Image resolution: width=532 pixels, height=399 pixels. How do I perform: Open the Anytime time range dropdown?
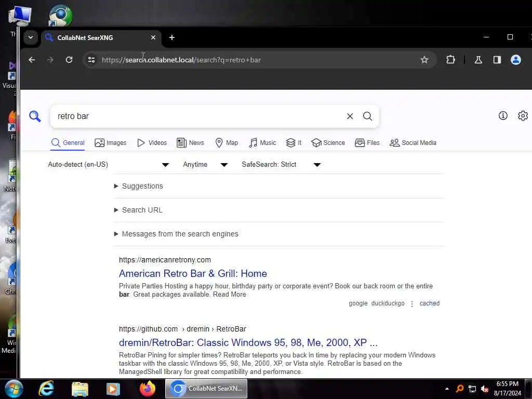tap(205, 165)
